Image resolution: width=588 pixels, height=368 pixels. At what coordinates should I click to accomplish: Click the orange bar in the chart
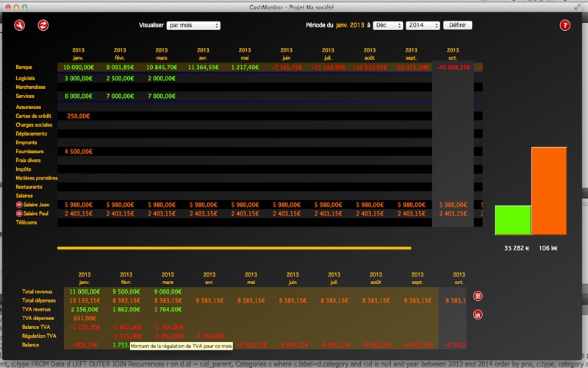[549, 191]
